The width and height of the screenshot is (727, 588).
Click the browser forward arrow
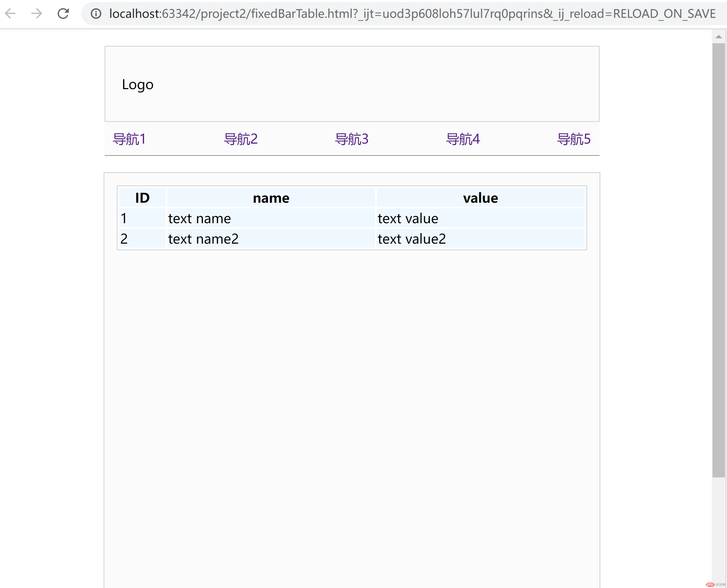click(x=37, y=14)
